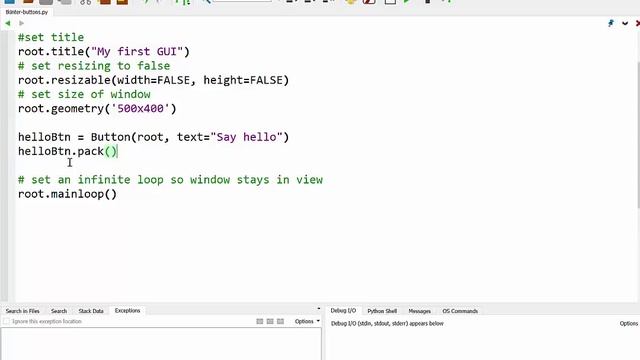The image size is (640, 360).
Task: Click the 'root.title("My first GUI")' line
Action: coord(104,51)
